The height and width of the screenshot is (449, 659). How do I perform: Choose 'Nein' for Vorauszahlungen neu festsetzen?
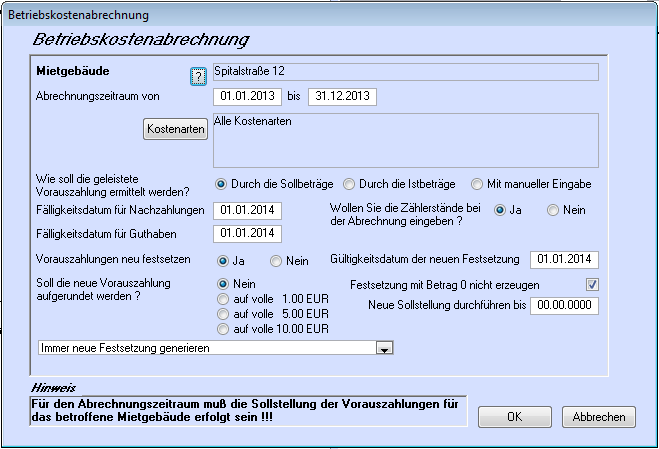coord(277,260)
